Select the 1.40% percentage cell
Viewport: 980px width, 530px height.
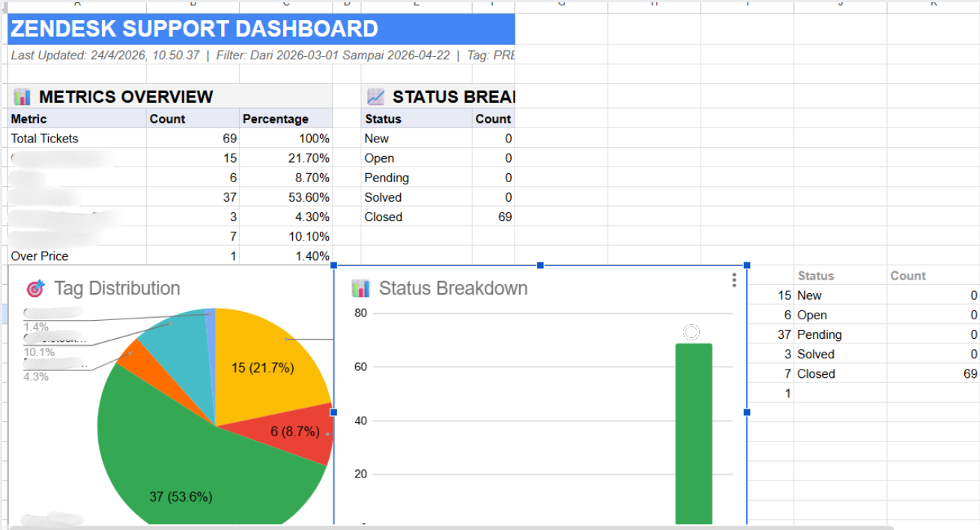285,256
